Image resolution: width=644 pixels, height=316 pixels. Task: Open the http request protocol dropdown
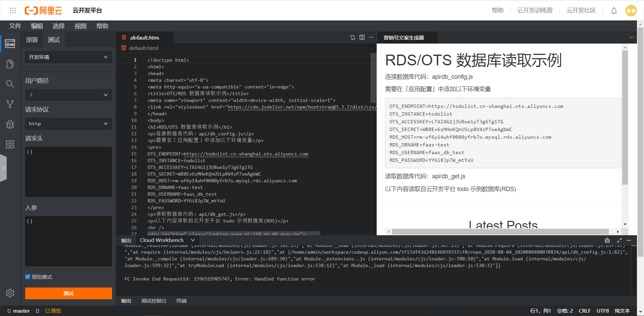point(68,124)
